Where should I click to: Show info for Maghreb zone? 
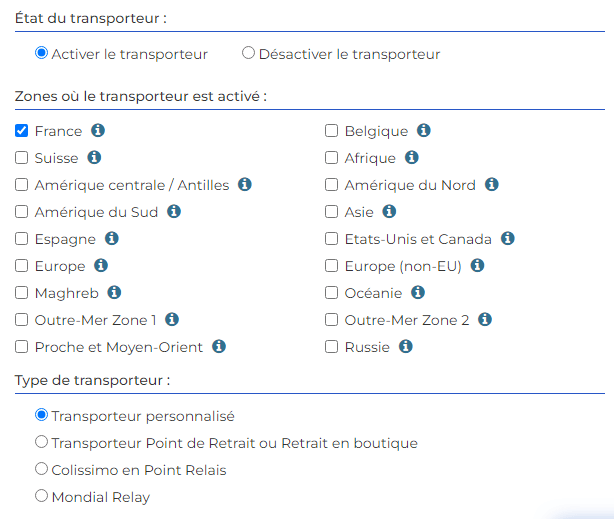click(x=114, y=292)
